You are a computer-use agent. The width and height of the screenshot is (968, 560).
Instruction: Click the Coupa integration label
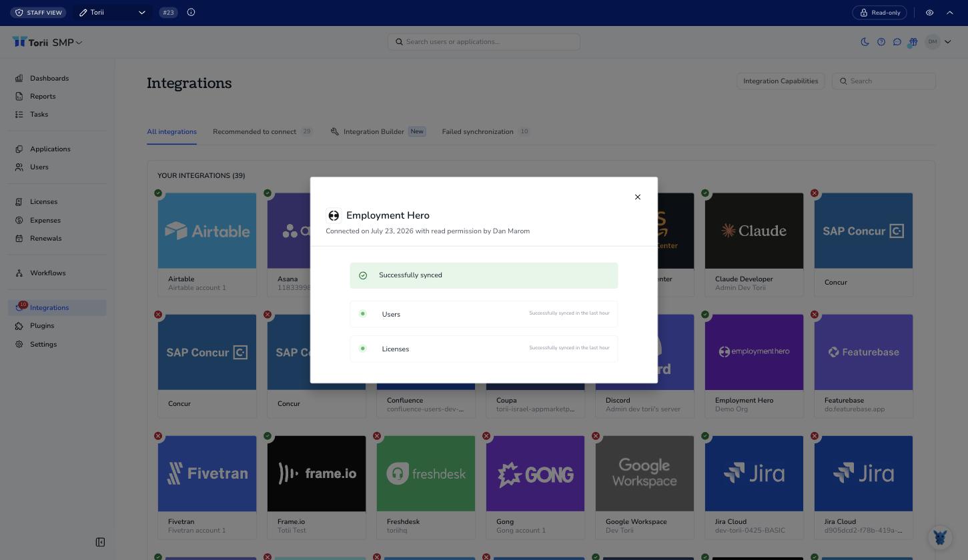pyautogui.click(x=506, y=400)
